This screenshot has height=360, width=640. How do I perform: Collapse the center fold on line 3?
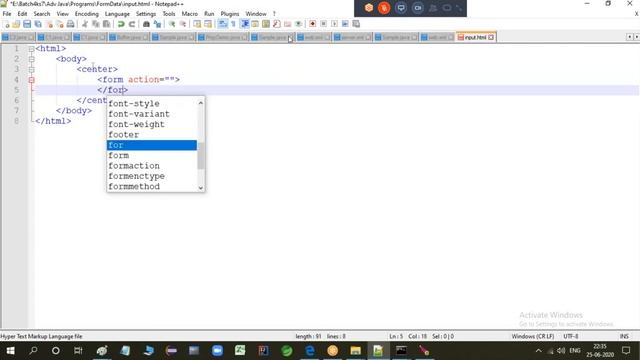pyautogui.click(x=31, y=69)
